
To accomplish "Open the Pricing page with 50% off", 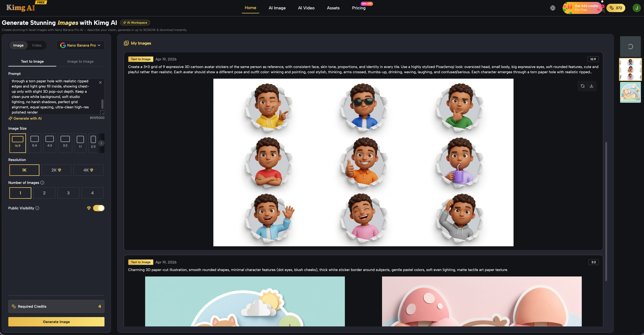I will pyautogui.click(x=359, y=8).
